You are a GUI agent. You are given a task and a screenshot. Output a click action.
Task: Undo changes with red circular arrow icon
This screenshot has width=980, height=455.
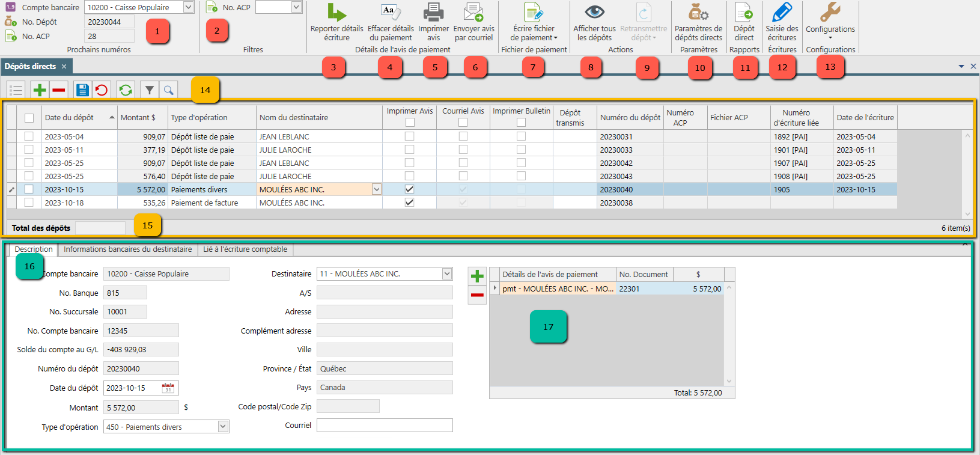pyautogui.click(x=102, y=90)
